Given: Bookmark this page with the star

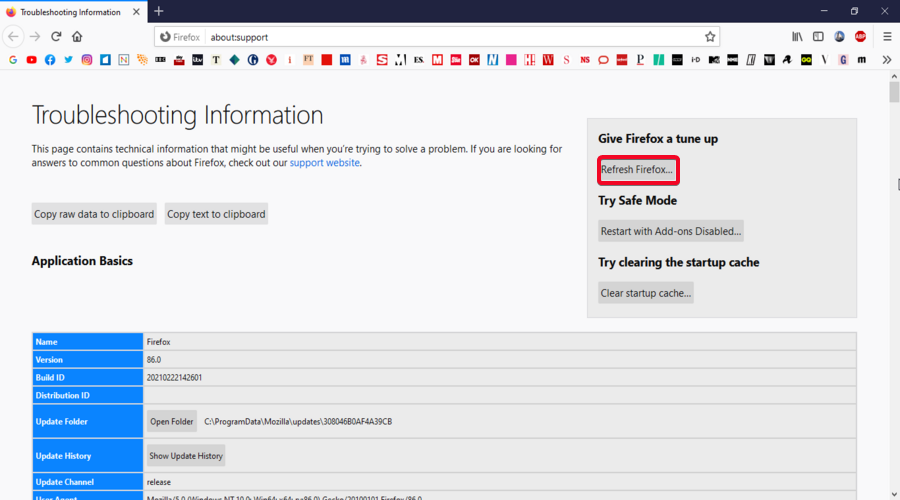Looking at the screenshot, I should click(x=710, y=37).
